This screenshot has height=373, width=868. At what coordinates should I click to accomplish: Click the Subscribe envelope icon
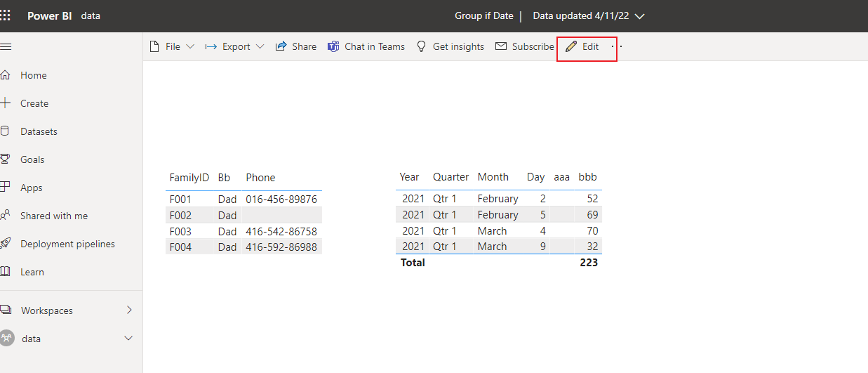point(501,46)
